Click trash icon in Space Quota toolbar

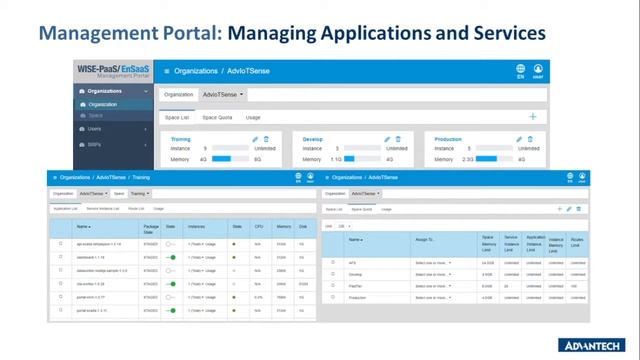point(578,209)
